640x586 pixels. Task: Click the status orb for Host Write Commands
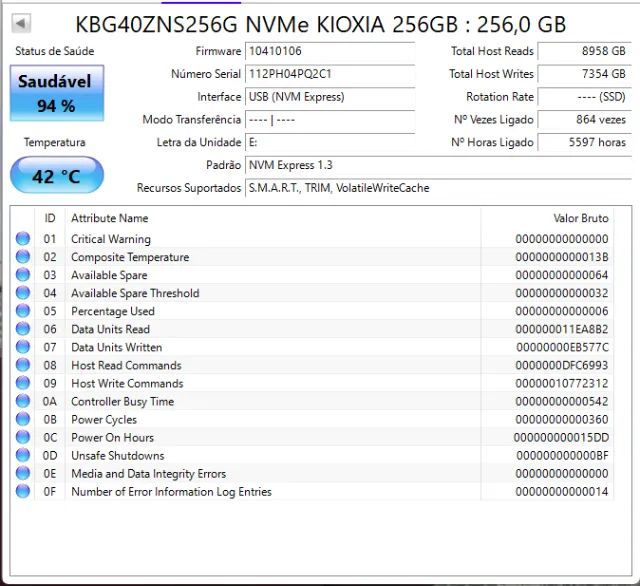23,383
